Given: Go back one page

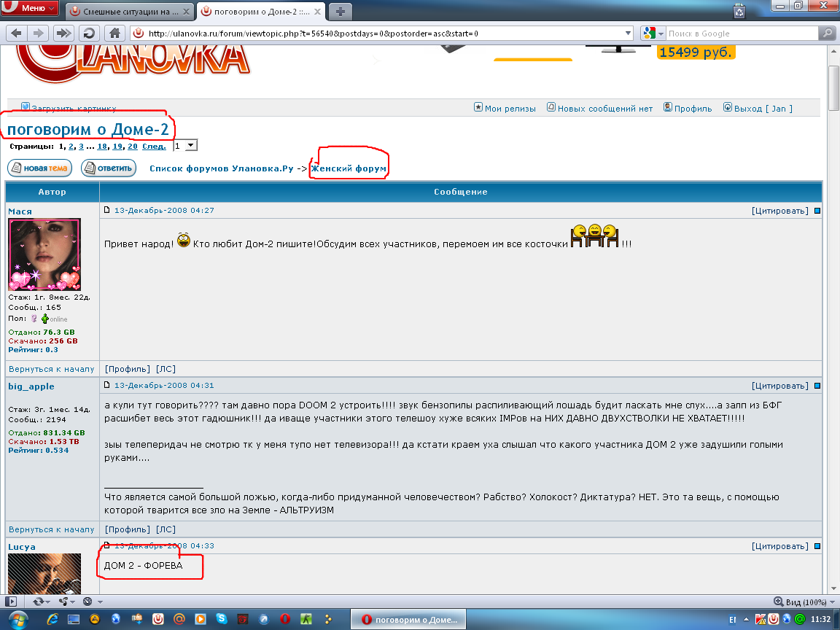Looking at the screenshot, I should point(17,34).
